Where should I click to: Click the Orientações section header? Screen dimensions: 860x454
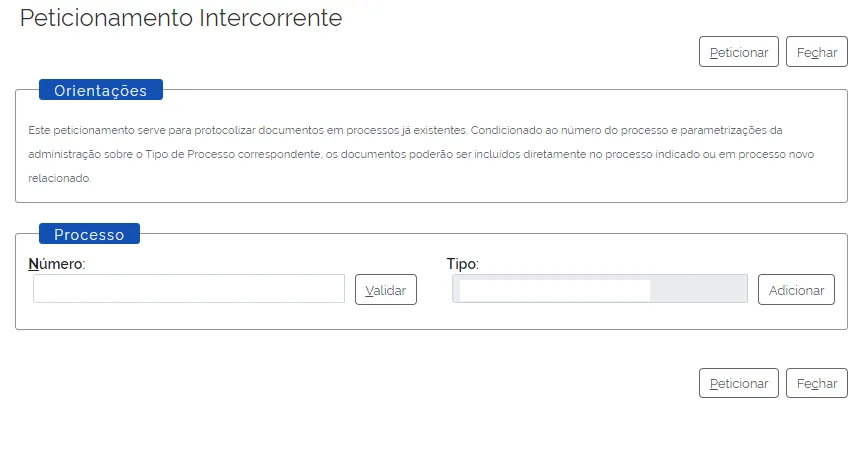coord(100,90)
